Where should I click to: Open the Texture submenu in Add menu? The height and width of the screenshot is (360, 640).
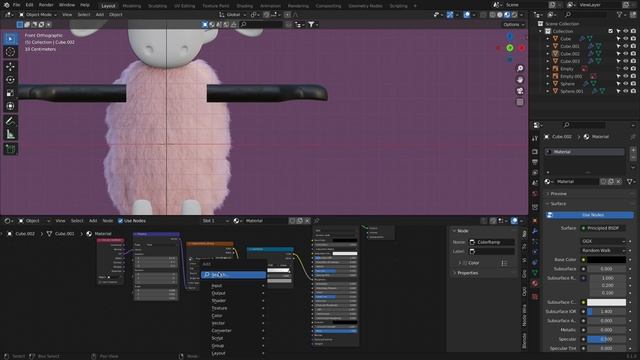tap(238, 308)
